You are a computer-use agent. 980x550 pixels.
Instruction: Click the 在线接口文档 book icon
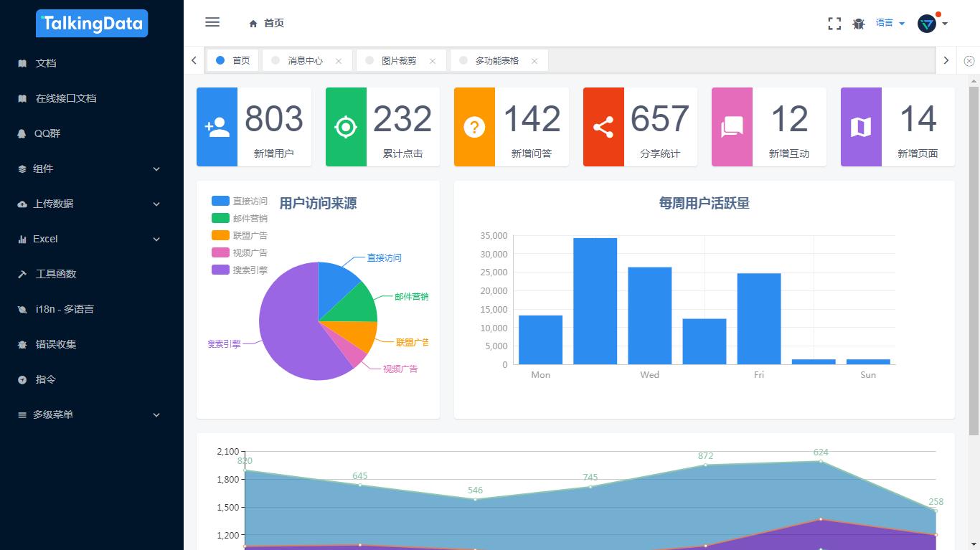coord(22,98)
